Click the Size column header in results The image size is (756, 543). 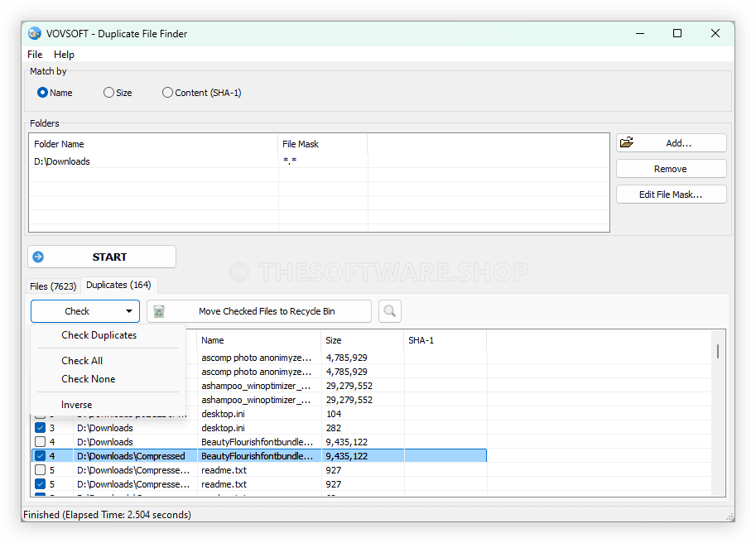pyautogui.click(x=363, y=340)
